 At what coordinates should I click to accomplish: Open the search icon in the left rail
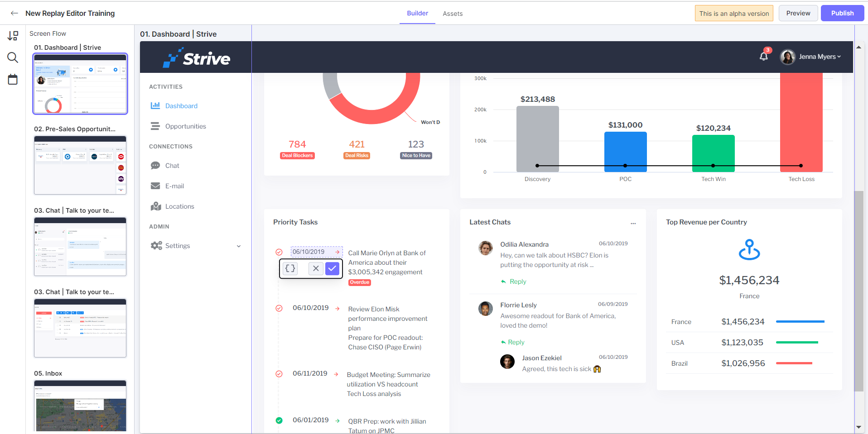(x=13, y=57)
